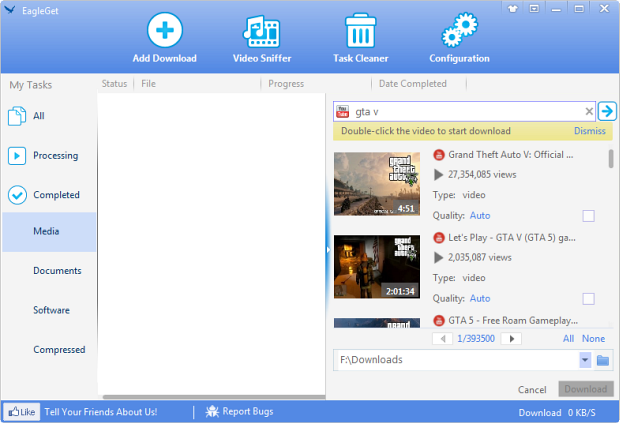Tick the checkbox for Grand Theft Auto V: Official
The width and height of the screenshot is (620, 423).
[x=588, y=216]
